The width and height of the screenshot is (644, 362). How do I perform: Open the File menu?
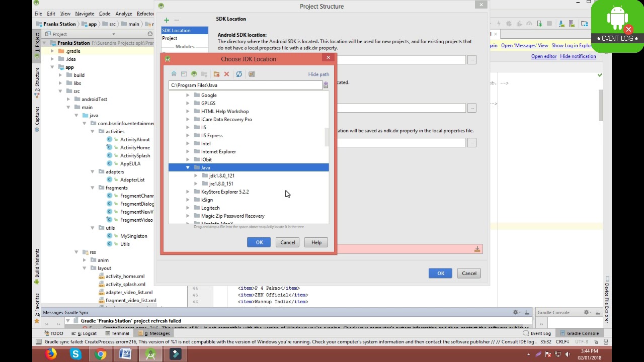coord(38,14)
